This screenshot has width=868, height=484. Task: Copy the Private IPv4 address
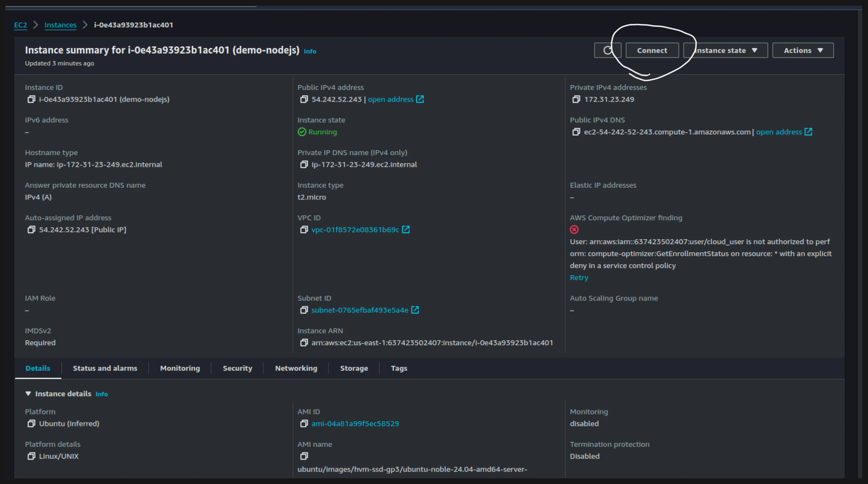[x=576, y=99]
